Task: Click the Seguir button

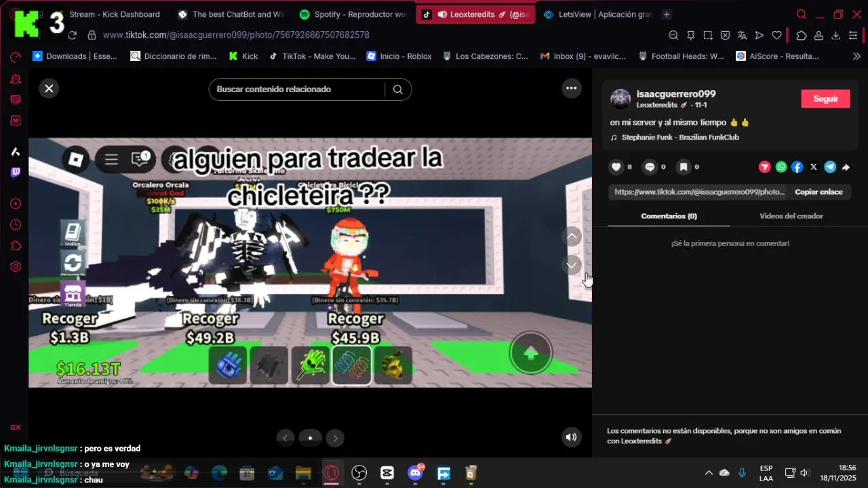Action: click(825, 99)
